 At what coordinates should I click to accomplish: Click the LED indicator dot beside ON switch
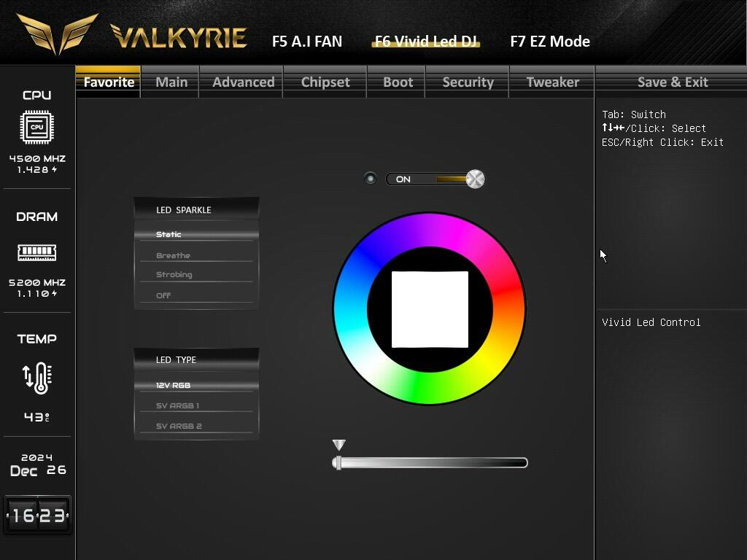point(371,179)
